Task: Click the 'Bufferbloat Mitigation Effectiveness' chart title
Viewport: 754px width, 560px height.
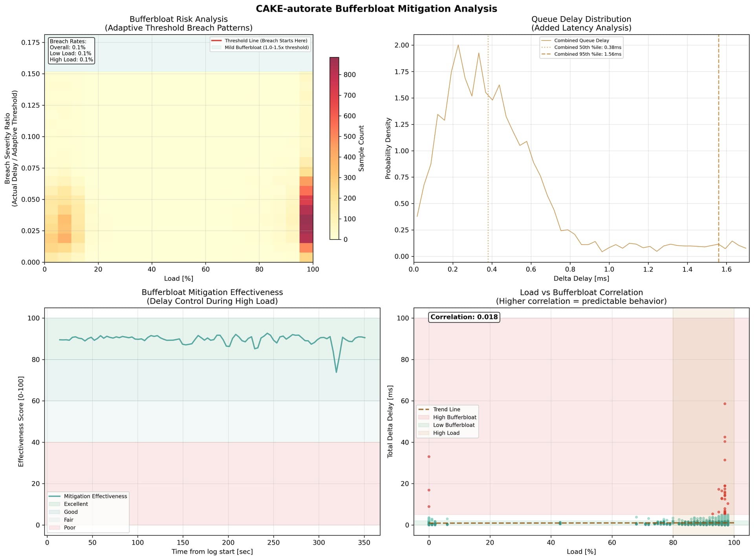Action: (212, 293)
